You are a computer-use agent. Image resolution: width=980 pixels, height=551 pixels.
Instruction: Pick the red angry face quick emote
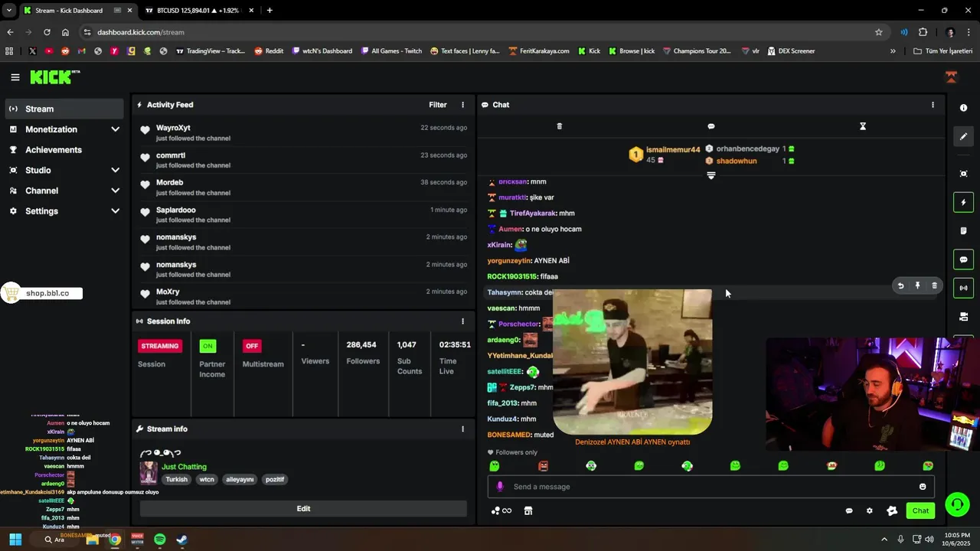(543, 466)
